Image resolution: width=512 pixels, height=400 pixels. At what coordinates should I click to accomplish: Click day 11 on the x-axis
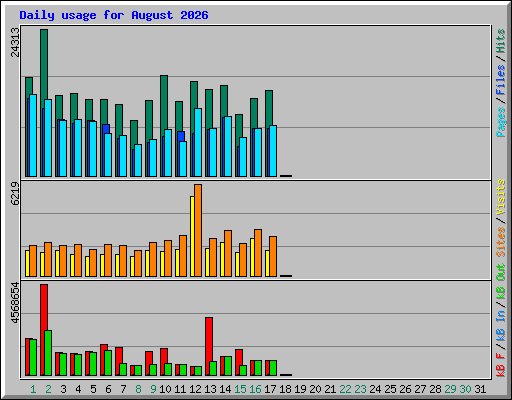coord(180,389)
